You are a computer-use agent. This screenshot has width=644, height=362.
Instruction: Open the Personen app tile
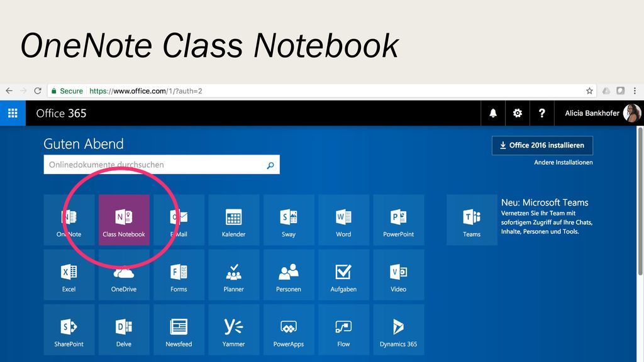pyautogui.click(x=289, y=275)
